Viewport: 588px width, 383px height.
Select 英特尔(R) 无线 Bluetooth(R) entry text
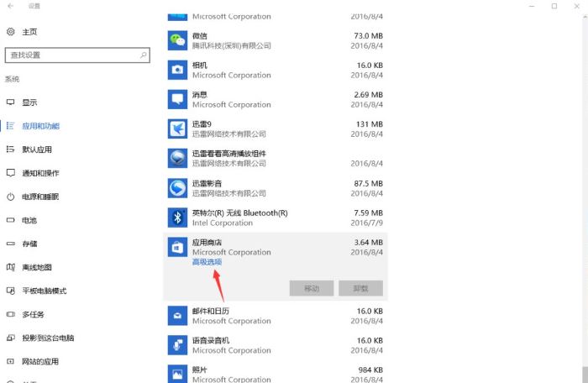[x=240, y=212]
